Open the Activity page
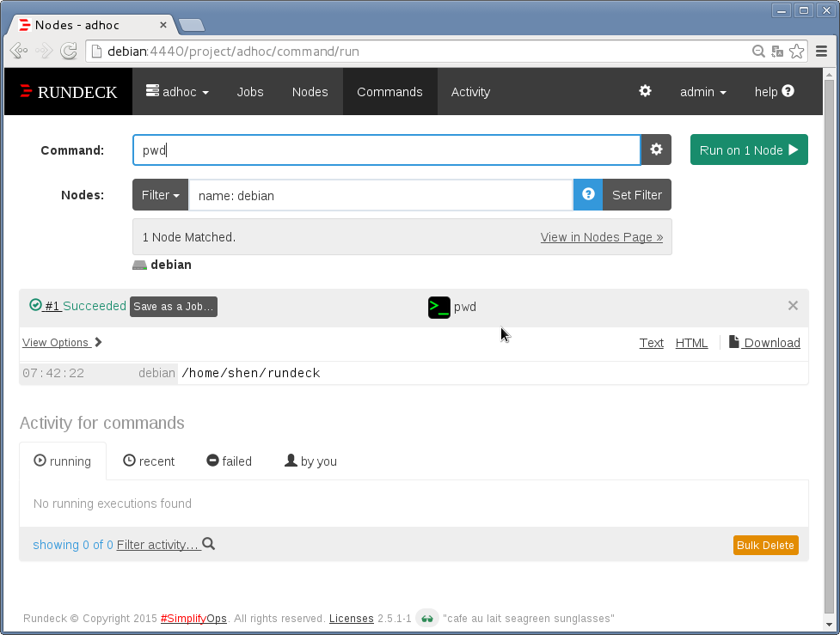The image size is (840, 635). coord(470,92)
